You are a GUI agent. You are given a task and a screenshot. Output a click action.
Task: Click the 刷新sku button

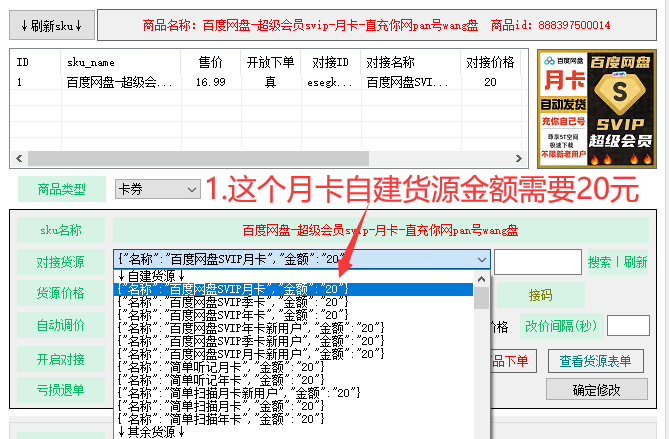(52, 26)
